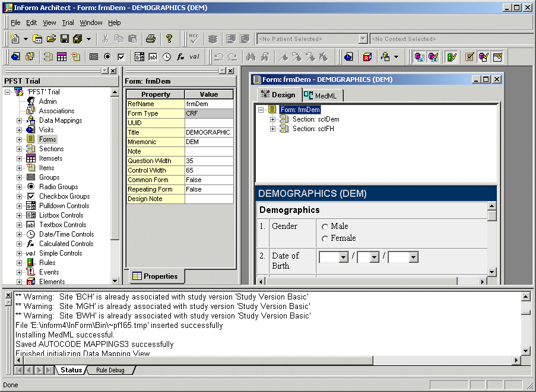
Task: Click the Elements colored blocks toolbar icon
Action: [x=367, y=57]
